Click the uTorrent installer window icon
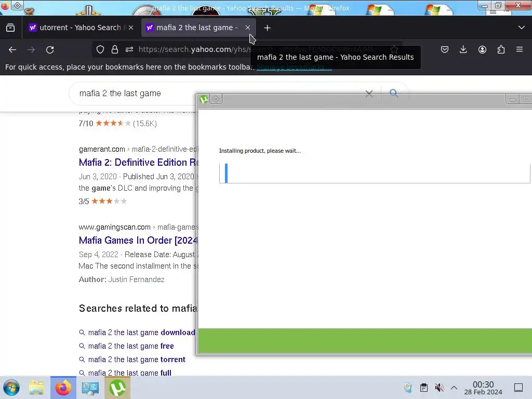 click(204, 99)
